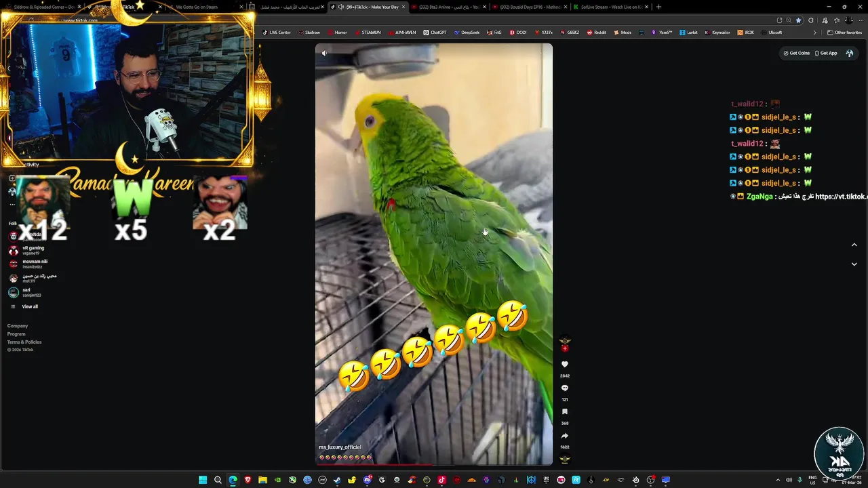Click the refresh icon beside favorites star
Image resolution: width=868 pixels, height=488 pixels.
pos(810,20)
